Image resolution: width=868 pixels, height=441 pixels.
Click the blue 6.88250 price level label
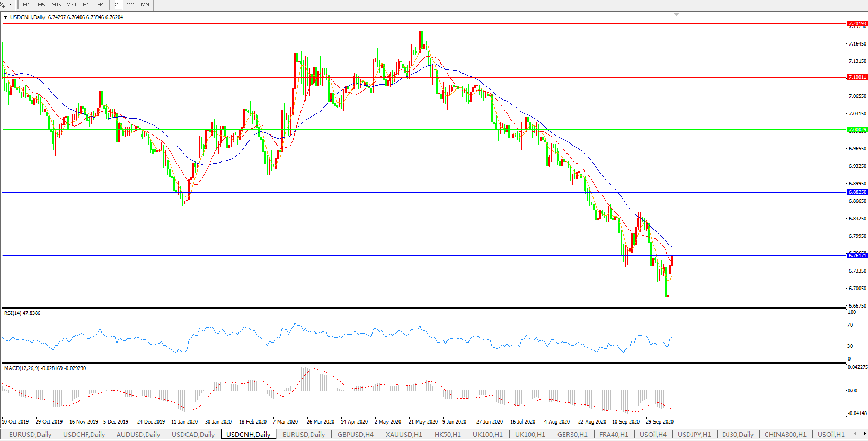point(857,192)
